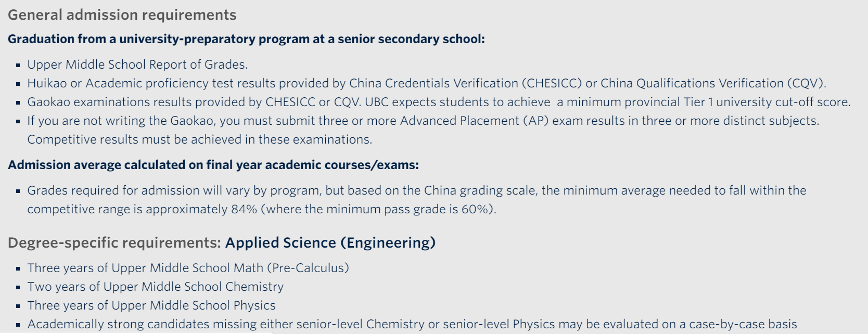Click the Admission average calculated subheading

[213, 165]
